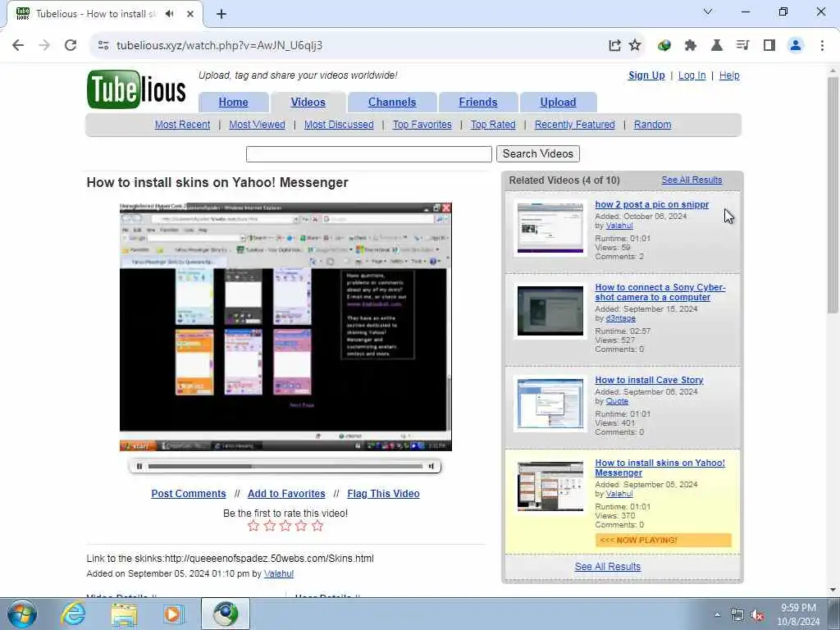The image size is (840, 630).
Task: Open the Home tab
Action: coord(233,103)
